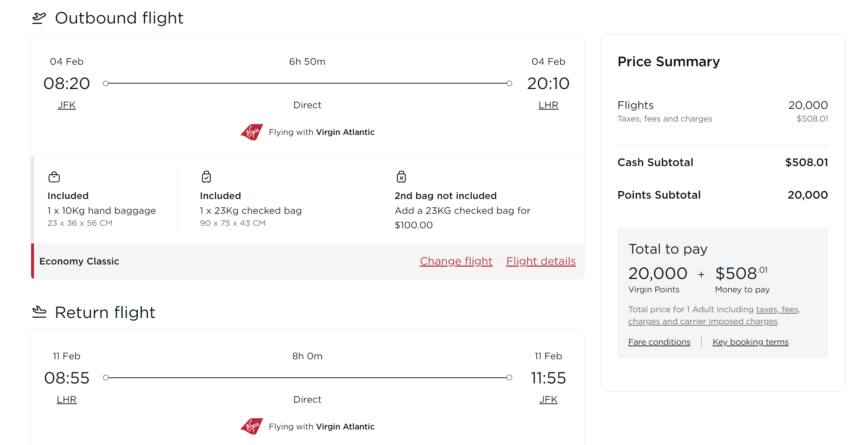Click the outbound LHR arrival airport link
The image size is (868, 445).
click(x=548, y=105)
